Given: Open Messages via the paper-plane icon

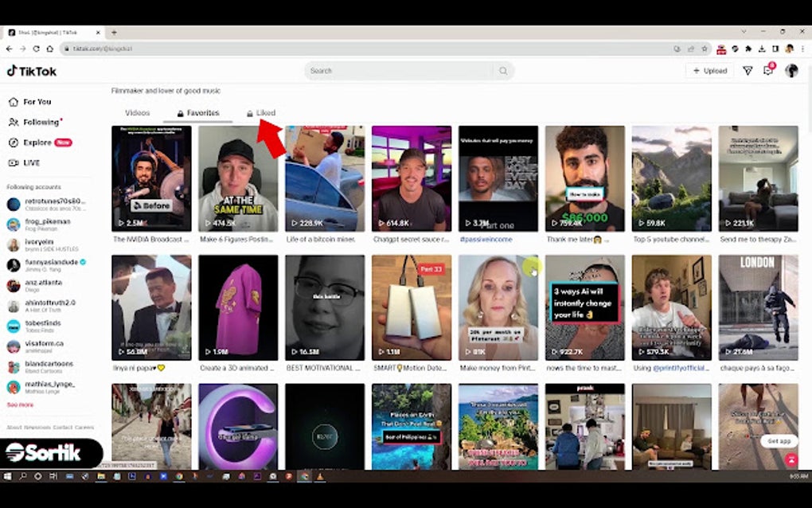Looking at the screenshot, I should tap(748, 71).
